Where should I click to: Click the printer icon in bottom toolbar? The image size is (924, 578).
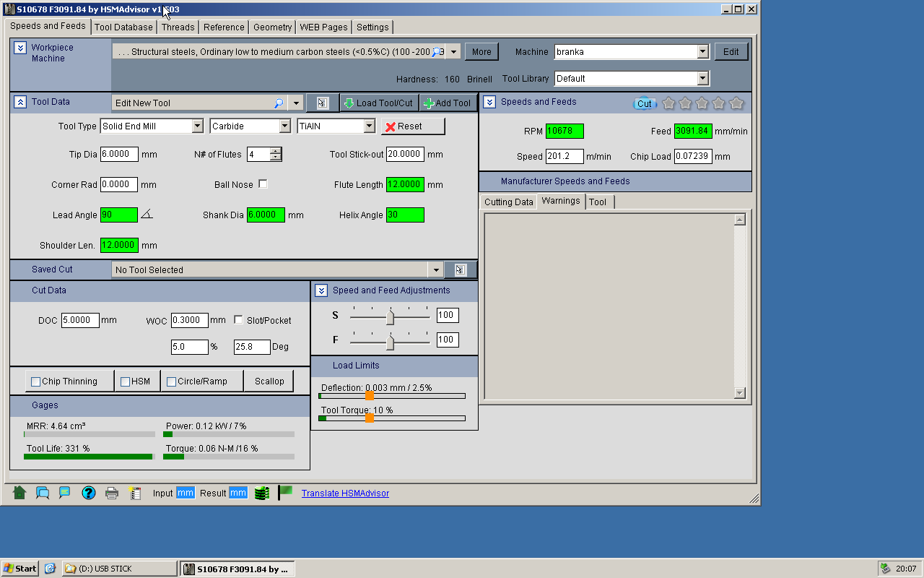(x=112, y=493)
